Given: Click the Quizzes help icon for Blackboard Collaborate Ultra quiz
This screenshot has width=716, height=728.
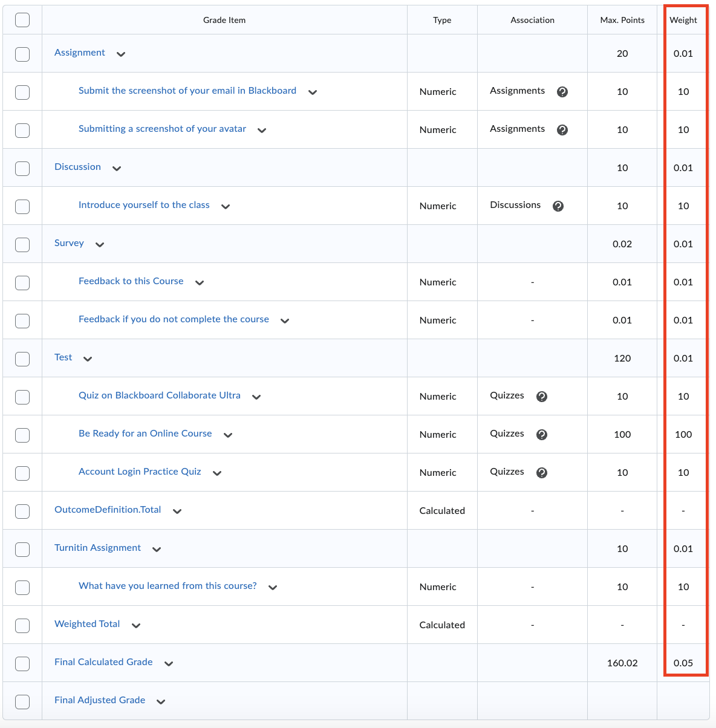Looking at the screenshot, I should 542,397.
